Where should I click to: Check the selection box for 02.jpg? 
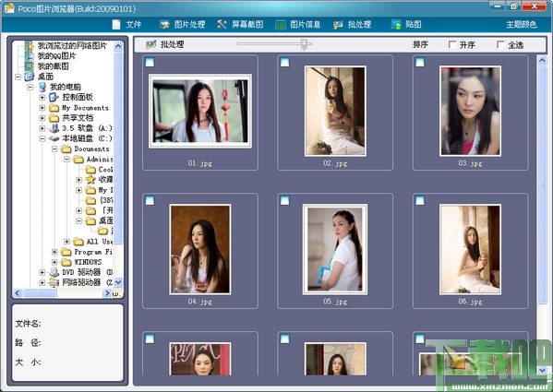(x=285, y=63)
